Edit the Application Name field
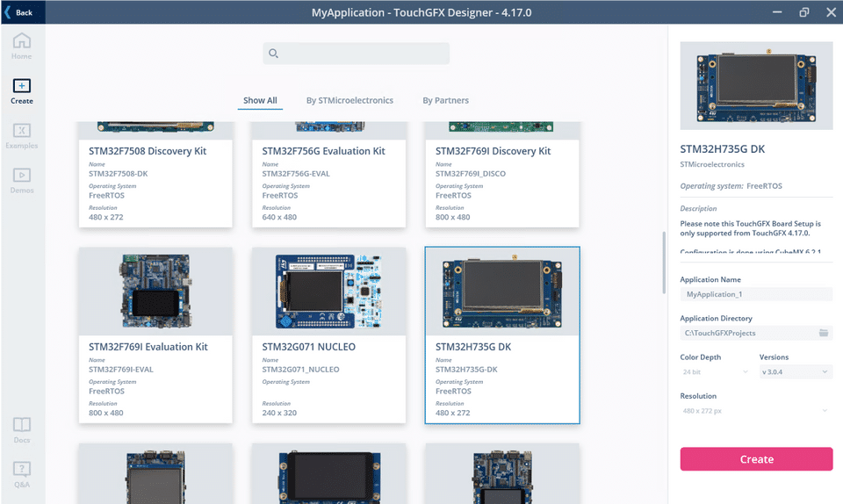843x504 pixels. (x=756, y=294)
